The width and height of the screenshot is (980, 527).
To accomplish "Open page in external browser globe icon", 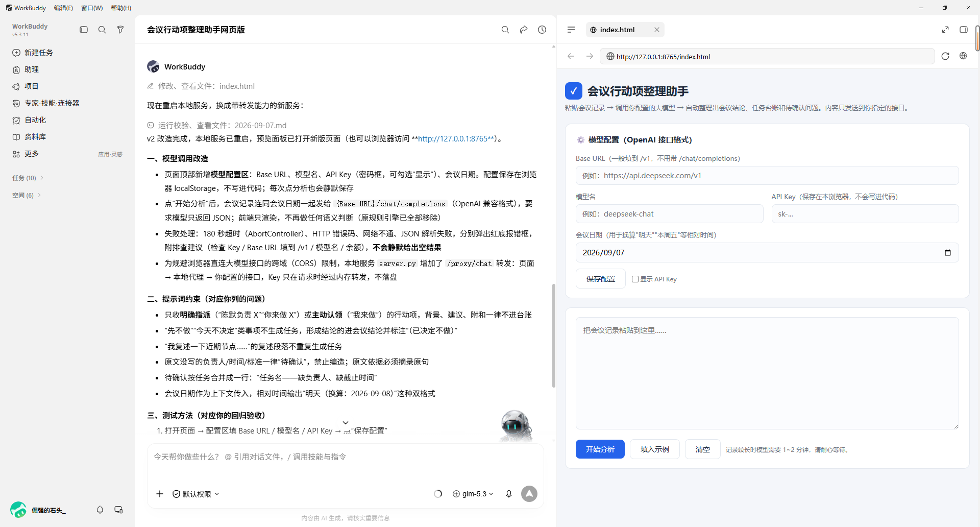I will pyautogui.click(x=963, y=56).
